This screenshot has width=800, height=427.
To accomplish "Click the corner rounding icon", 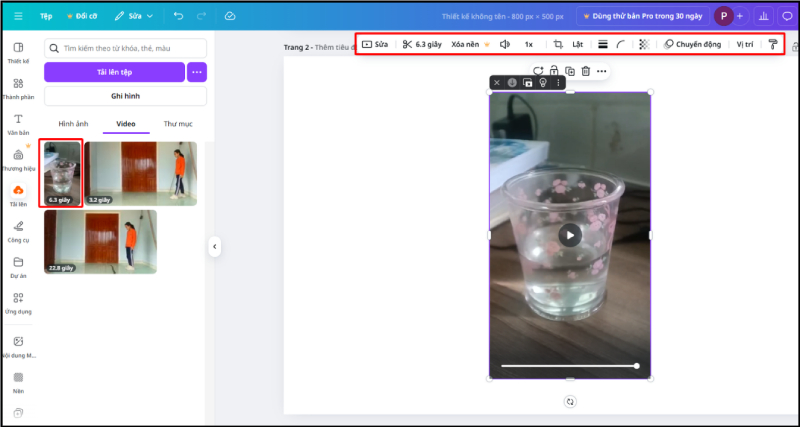I will point(622,45).
